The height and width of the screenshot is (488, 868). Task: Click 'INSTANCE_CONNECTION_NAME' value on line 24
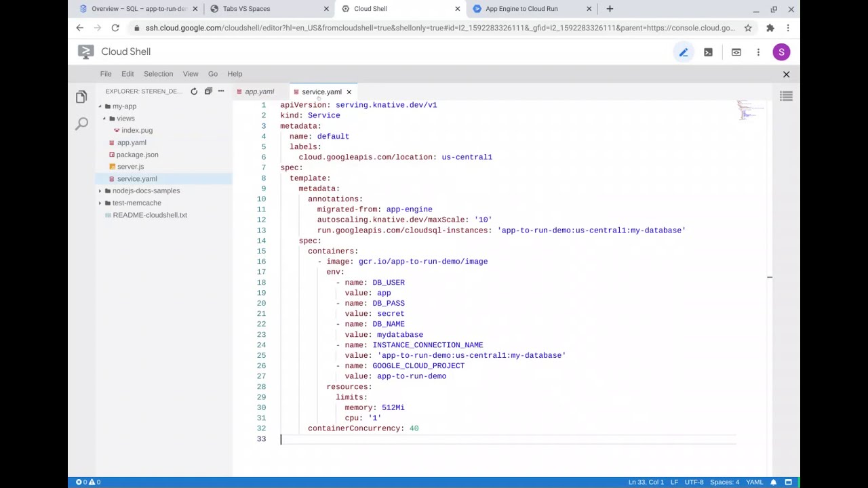pyautogui.click(x=428, y=345)
